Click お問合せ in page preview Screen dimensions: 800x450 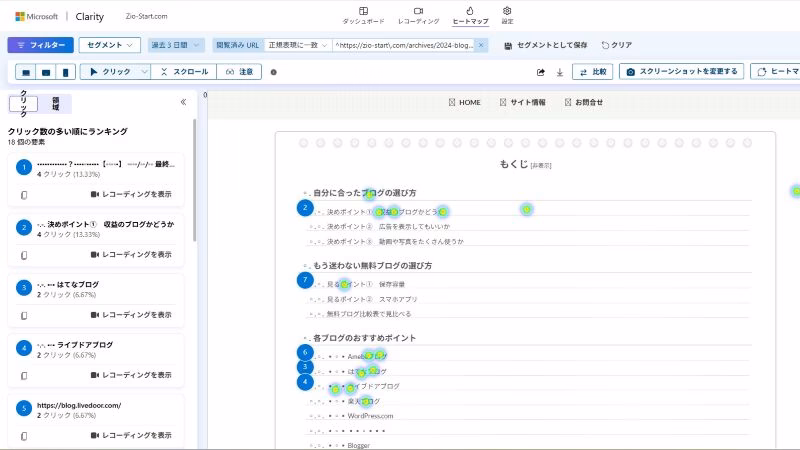pos(584,103)
